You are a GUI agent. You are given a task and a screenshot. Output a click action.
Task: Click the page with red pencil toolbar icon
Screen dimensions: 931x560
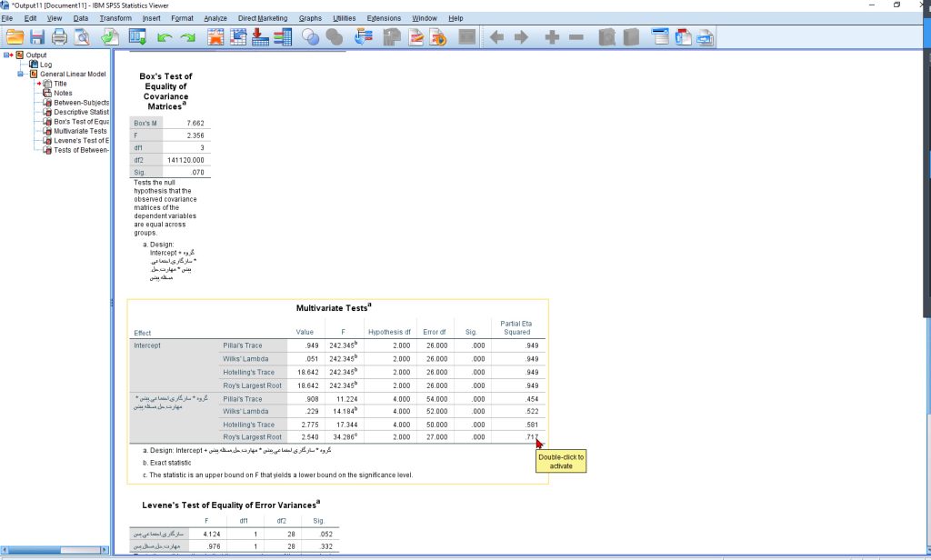(415, 37)
